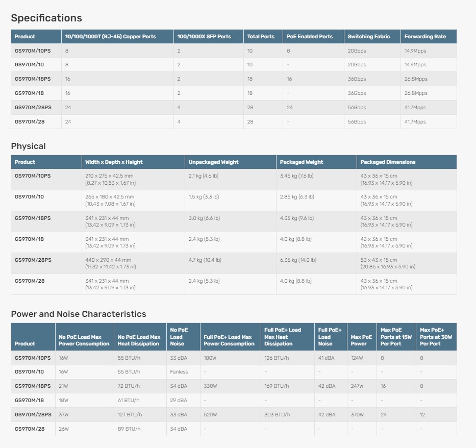
Task: Click the Packaged Weight column header
Action: coord(302,162)
